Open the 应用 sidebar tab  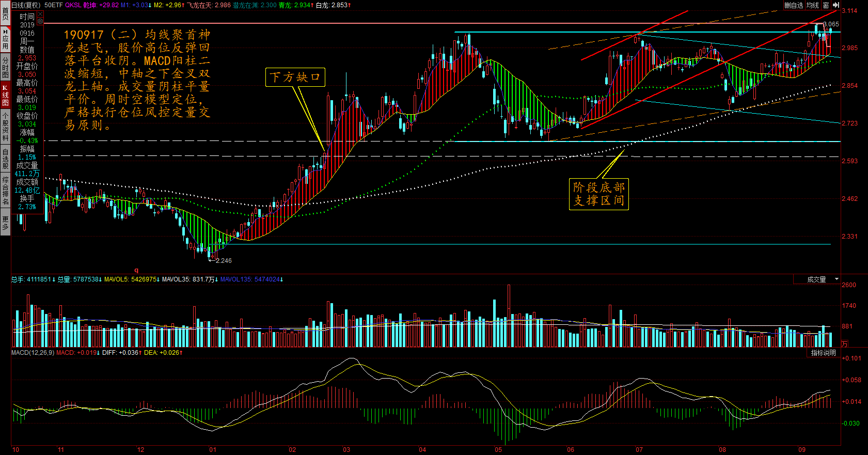tap(5, 39)
